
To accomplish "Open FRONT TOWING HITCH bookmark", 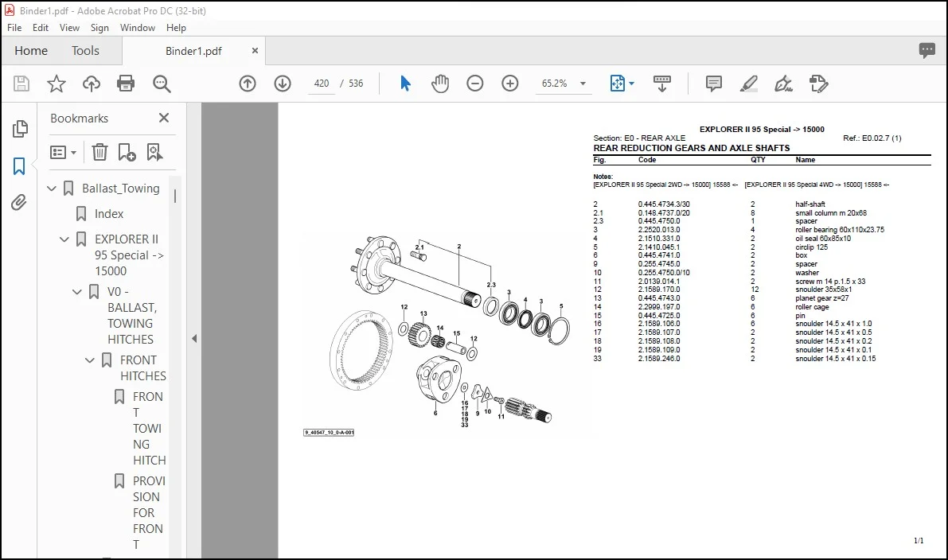I will (x=149, y=428).
